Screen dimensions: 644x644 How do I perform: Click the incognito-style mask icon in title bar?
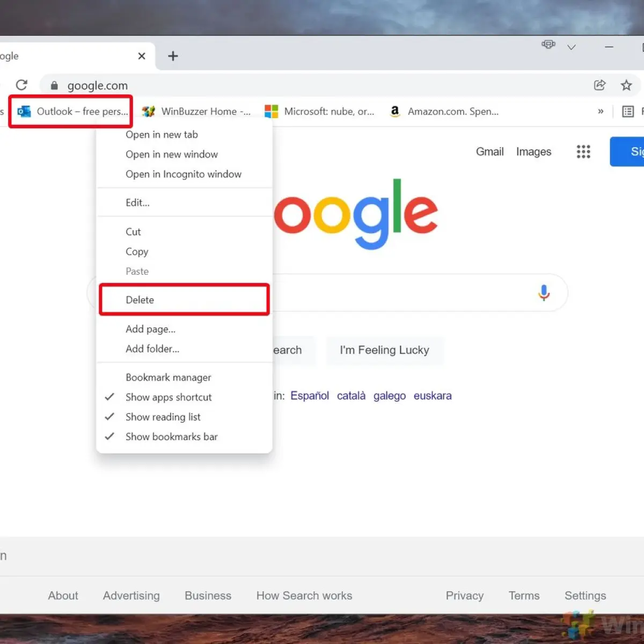pyautogui.click(x=548, y=45)
